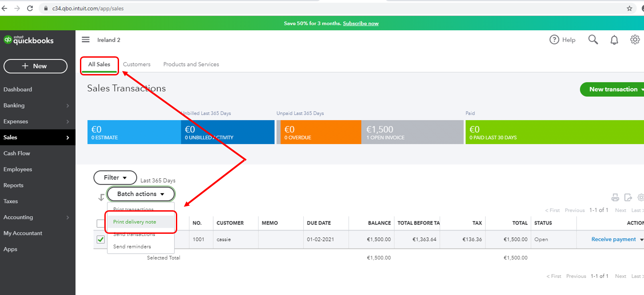This screenshot has height=295, width=644.
Task: Open table settings gear icon
Action: coord(640,197)
